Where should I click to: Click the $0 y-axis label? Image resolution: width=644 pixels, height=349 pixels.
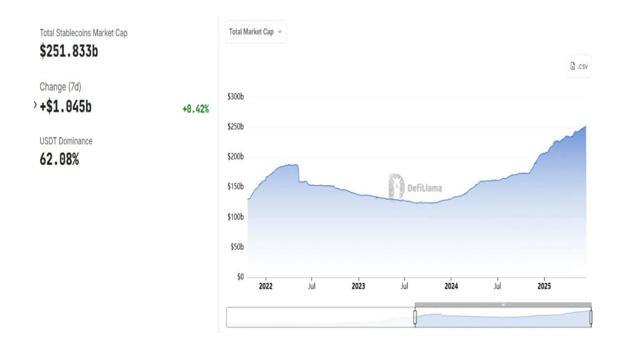coord(240,277)
